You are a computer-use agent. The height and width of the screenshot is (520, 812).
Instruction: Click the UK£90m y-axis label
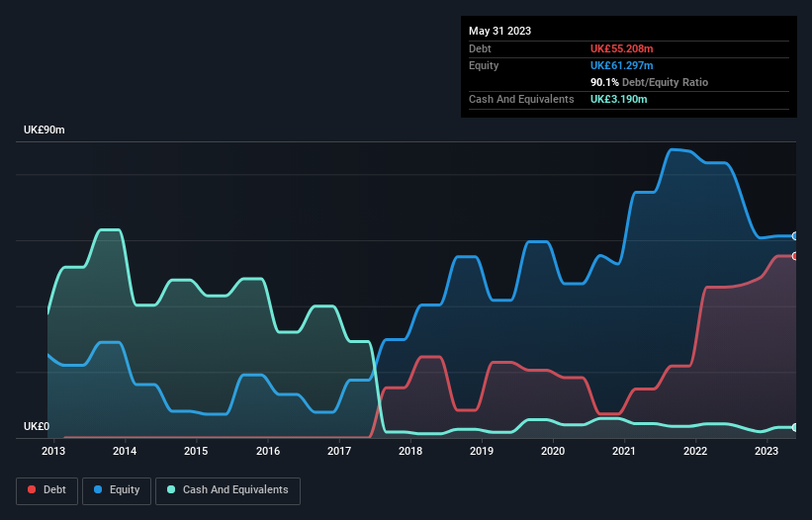(45, 130)
